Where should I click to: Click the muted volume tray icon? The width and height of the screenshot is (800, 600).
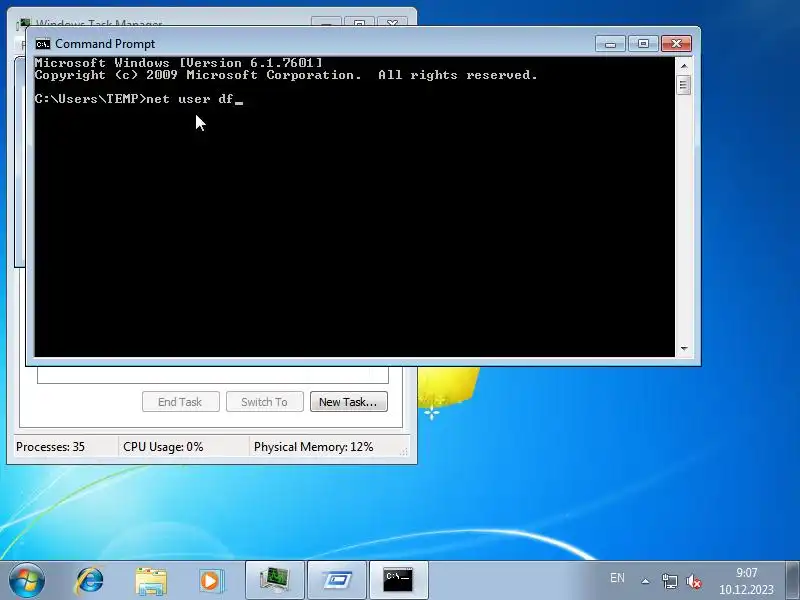click(693, 581)
